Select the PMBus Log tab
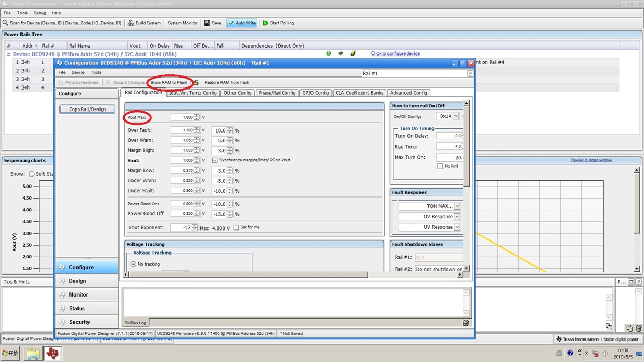Image resolution: width=644 pixels, height=362 pixels. 135,323
